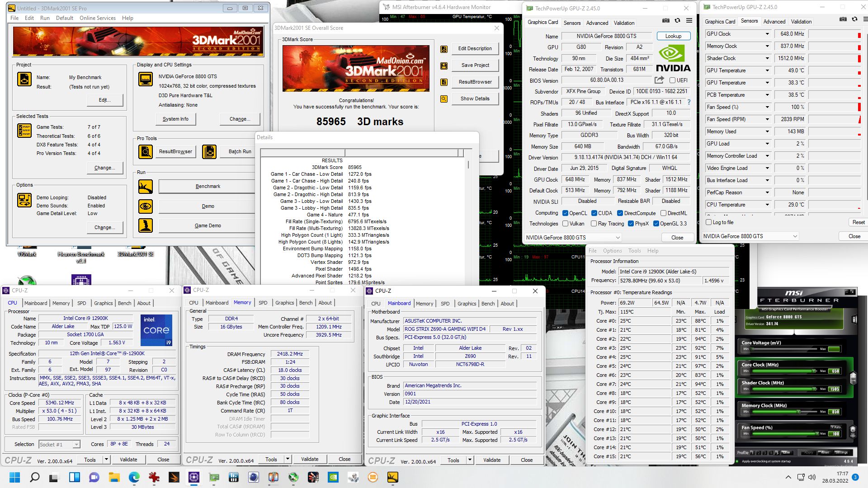Click the Edit... button under Project
The height and width of the screenshot is (488, 868).
coord(104,100)
